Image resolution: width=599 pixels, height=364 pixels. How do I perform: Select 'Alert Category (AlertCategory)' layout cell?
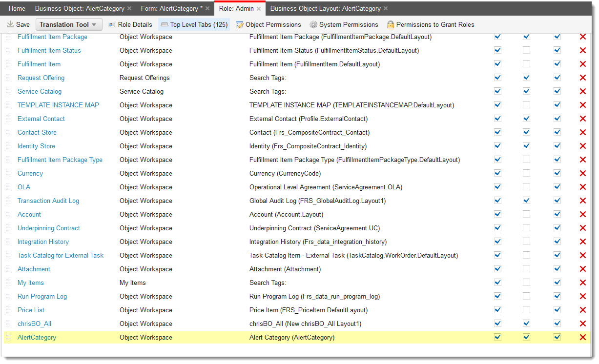[292, 337]
